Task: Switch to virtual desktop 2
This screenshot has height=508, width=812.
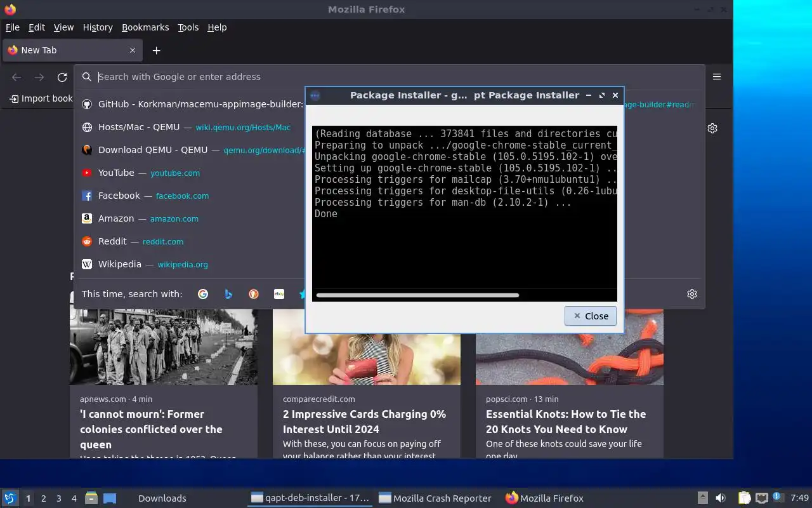Action: pos(44,498)
